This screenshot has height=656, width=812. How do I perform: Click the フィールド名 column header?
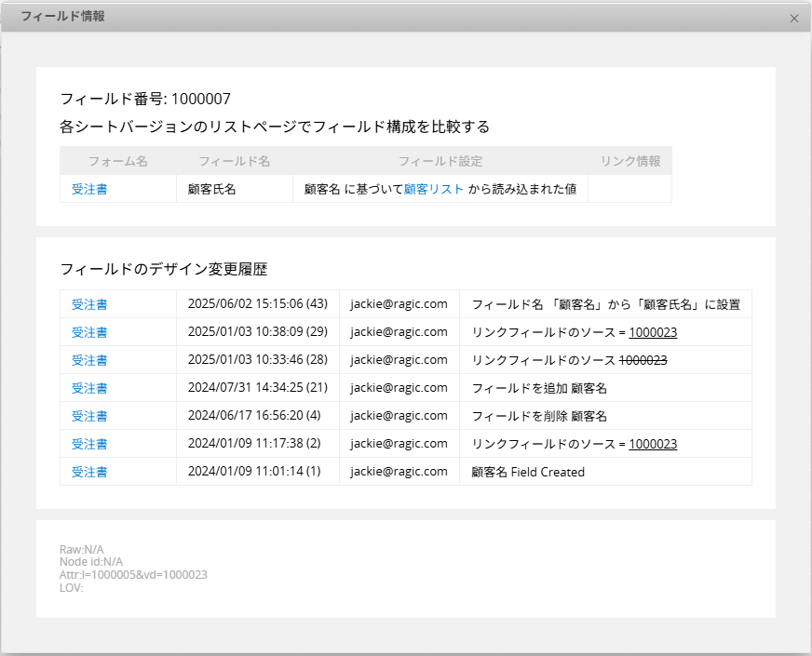(234, 161)
